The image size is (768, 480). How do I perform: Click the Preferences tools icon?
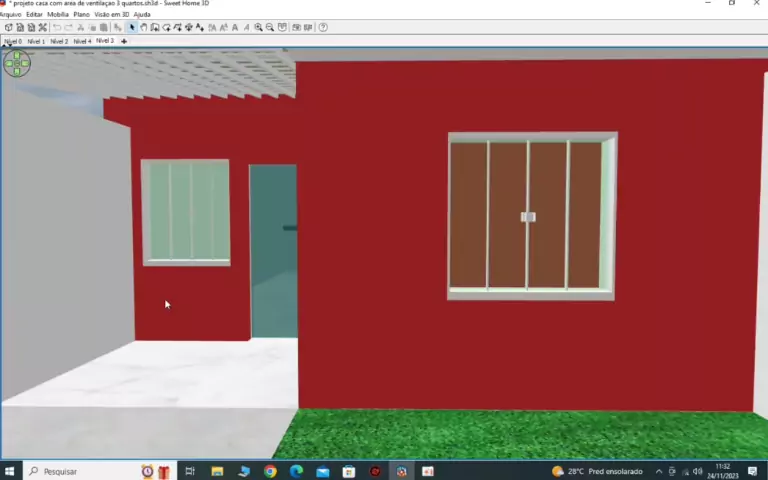pyautogui.click(x=43, y=27)
